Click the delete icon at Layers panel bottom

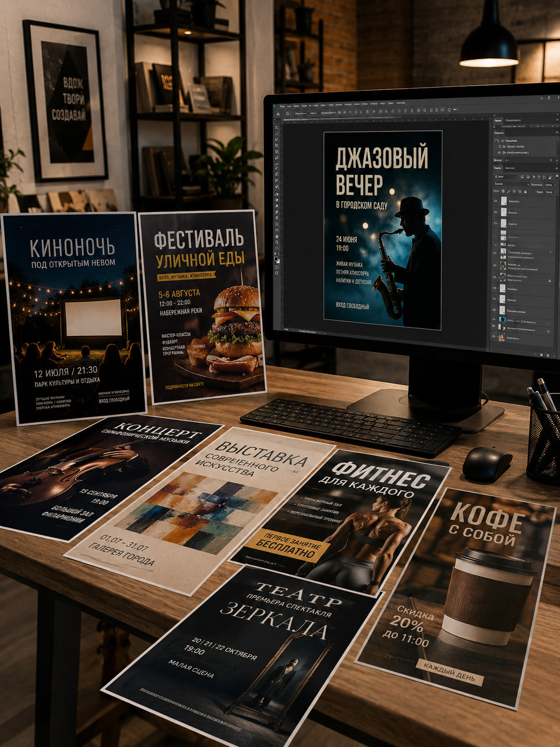548,355
